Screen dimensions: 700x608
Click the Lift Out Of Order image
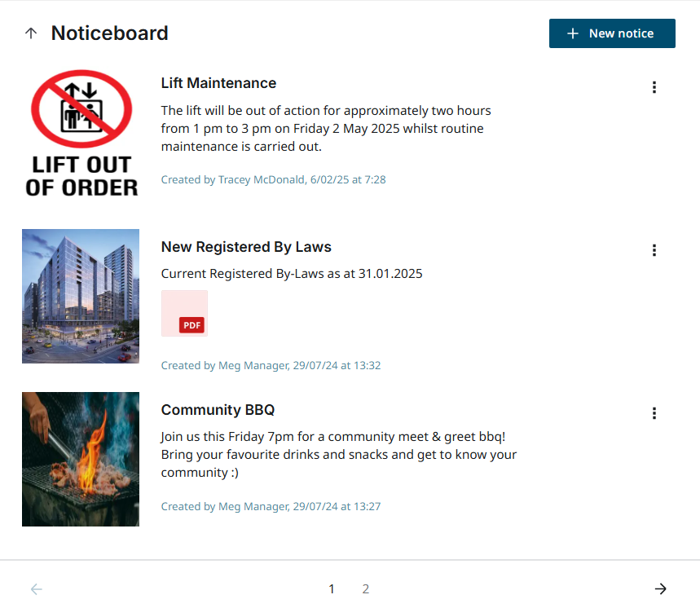(x=80, y=133)
